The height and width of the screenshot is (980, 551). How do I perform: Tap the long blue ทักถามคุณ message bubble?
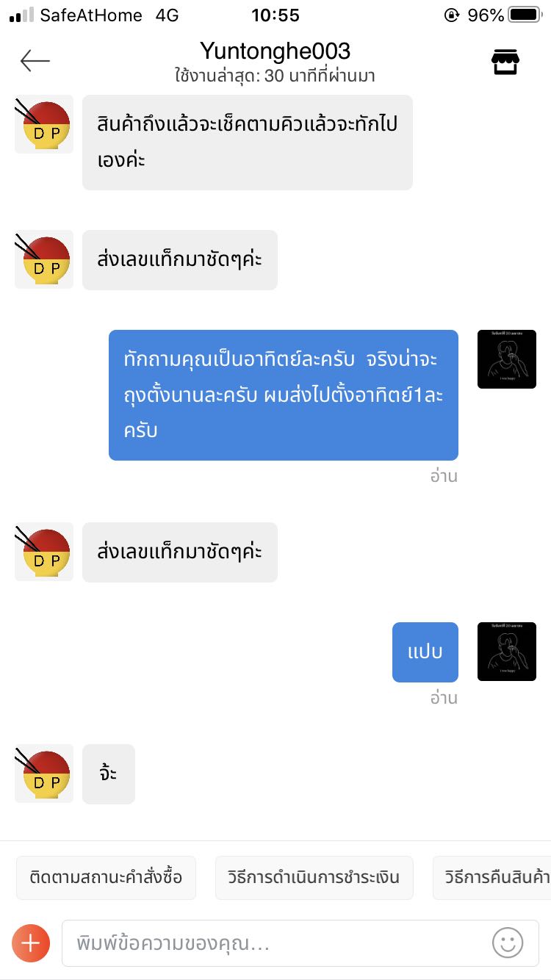click(283, 395)
